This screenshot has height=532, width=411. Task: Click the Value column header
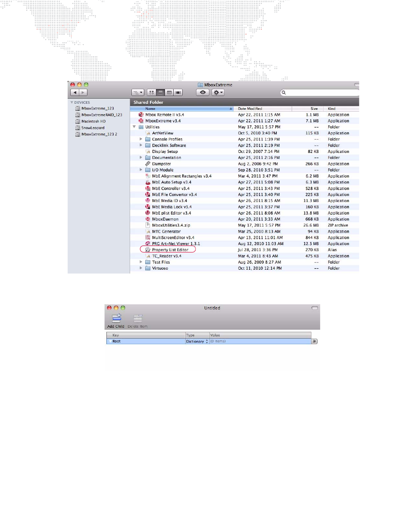click(260, 335)
